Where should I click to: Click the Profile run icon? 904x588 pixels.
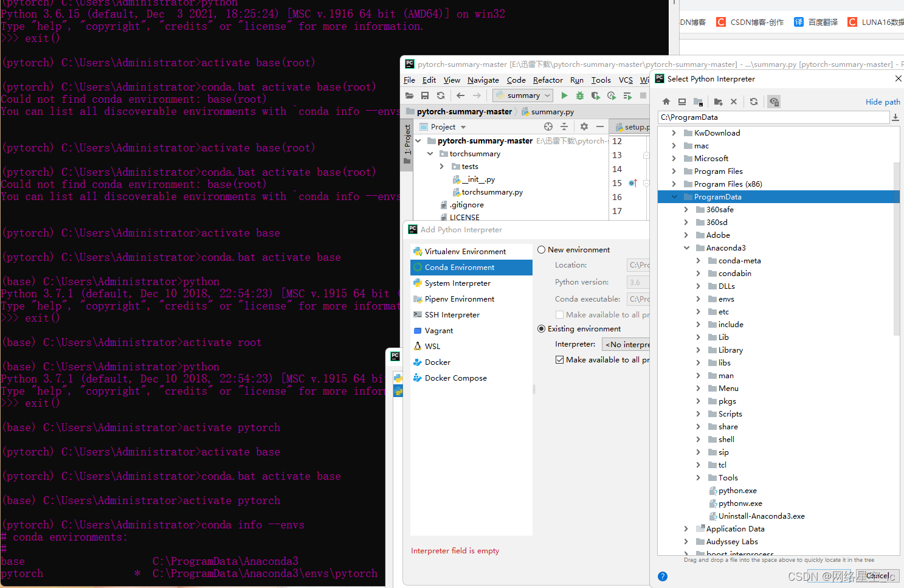click(612, 95)
